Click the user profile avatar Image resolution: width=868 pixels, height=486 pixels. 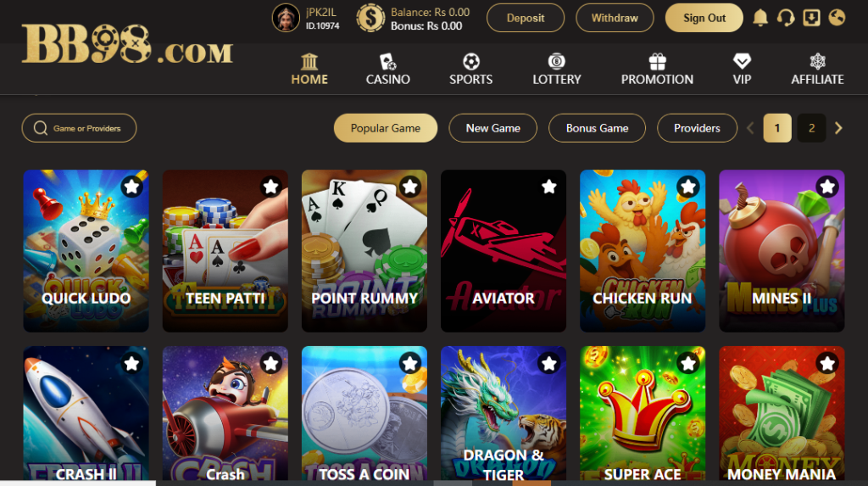(x=286, y=18)
